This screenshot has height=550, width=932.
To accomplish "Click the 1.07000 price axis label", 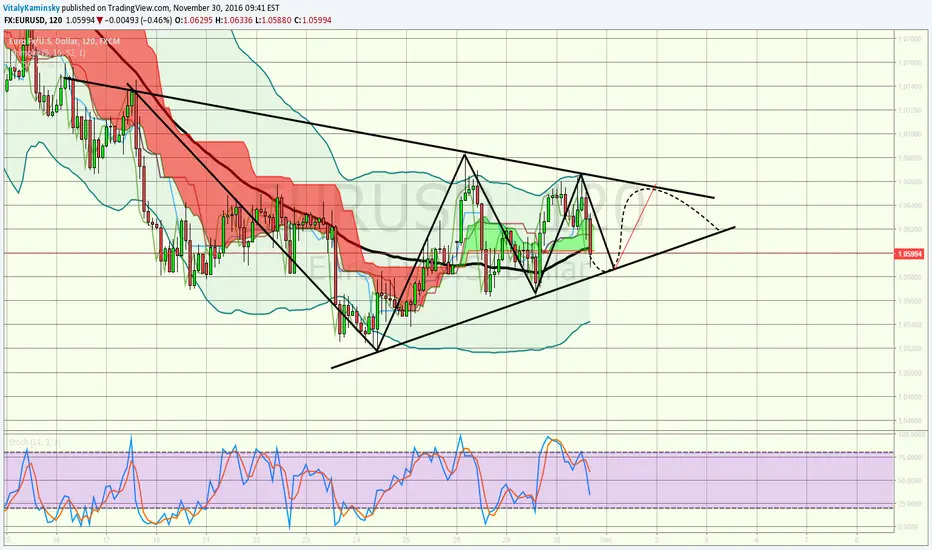I will [x=910, y=134].
